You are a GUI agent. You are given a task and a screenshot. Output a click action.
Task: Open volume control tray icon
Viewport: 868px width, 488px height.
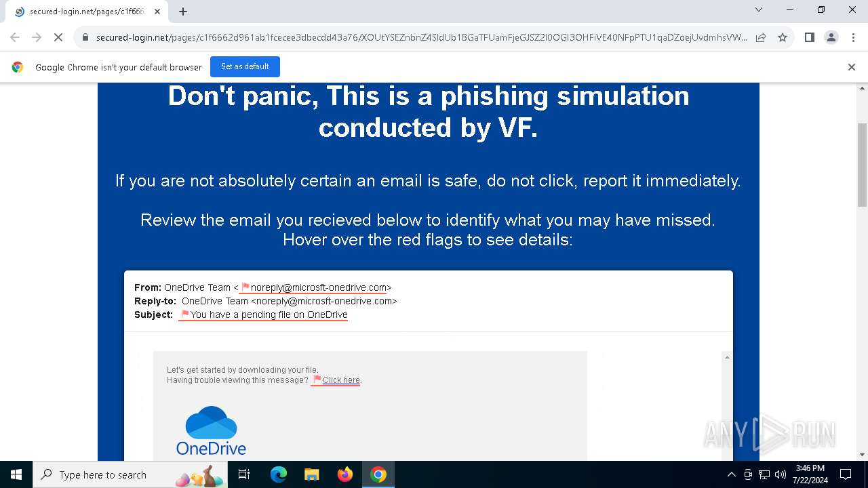pyautogui.click(x=781, y=474)
